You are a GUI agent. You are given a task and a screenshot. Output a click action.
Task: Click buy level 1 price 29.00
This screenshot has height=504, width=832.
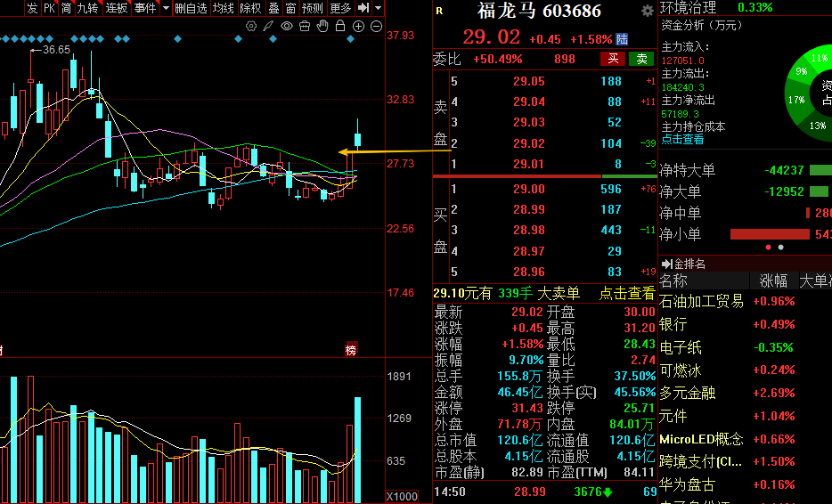click(x=528, y=189)
